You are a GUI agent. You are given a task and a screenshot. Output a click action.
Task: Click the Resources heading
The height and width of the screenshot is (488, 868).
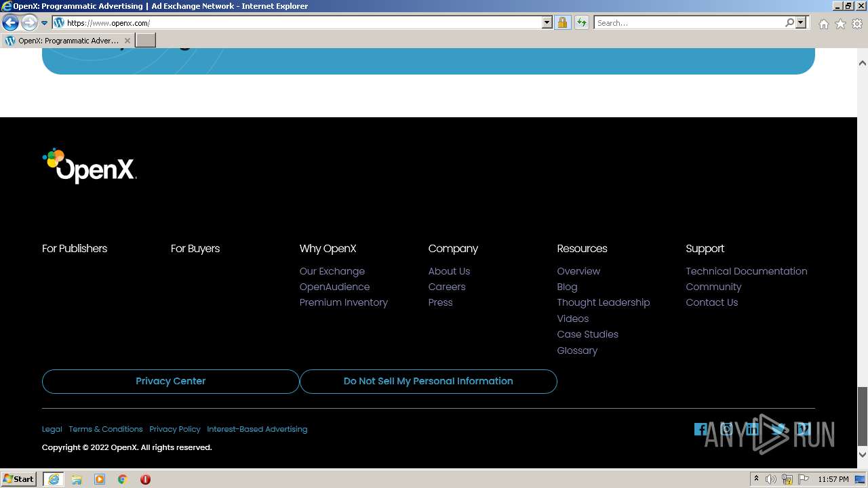pos(582,249)
